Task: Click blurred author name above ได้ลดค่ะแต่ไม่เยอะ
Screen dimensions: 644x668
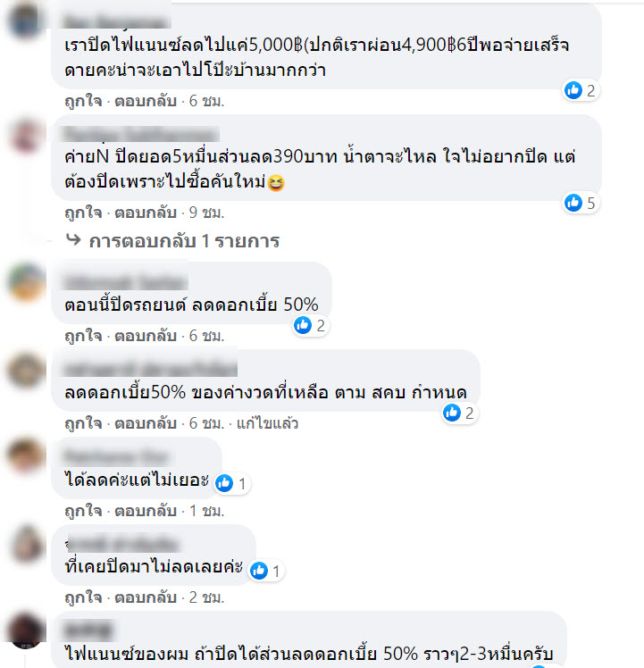Action: pyautogui.click(x=116, y=457)
